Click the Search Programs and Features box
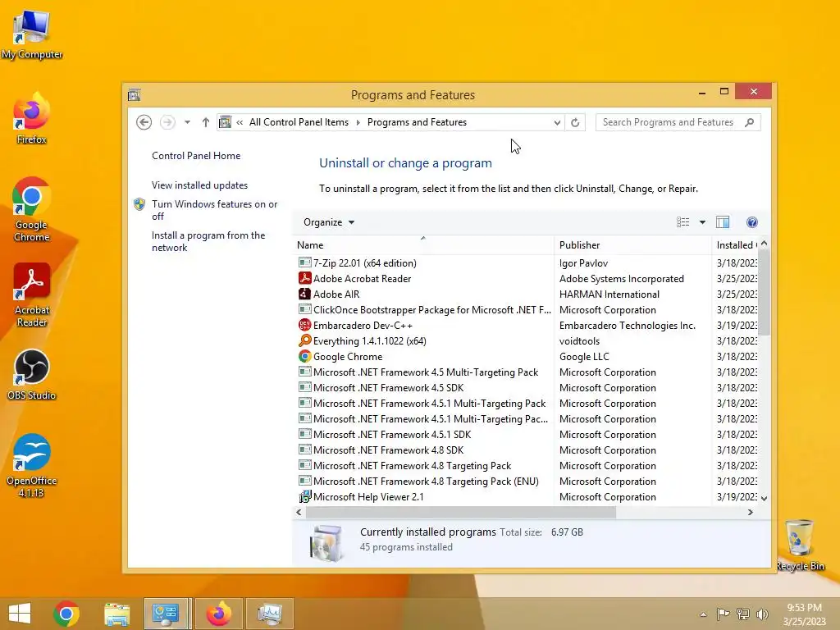The width and height of the screenshot is (840, 630). click(669, 122)
